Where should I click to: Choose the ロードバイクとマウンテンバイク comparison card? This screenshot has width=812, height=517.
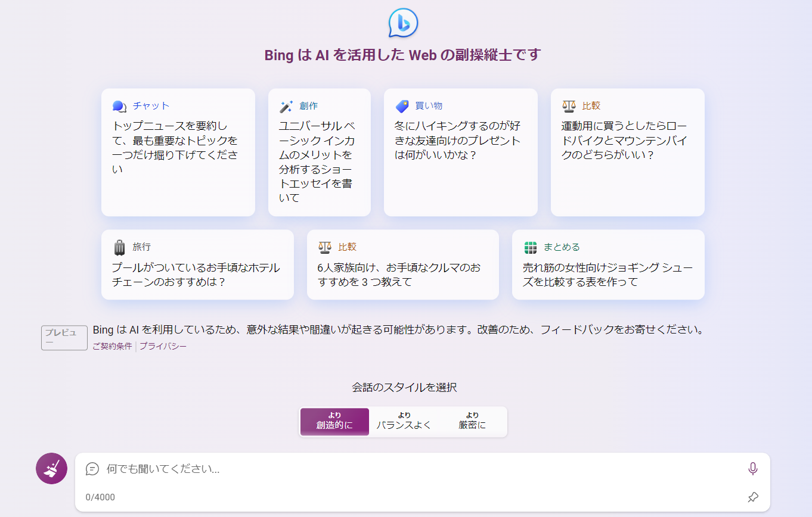(x=628, y=152)
